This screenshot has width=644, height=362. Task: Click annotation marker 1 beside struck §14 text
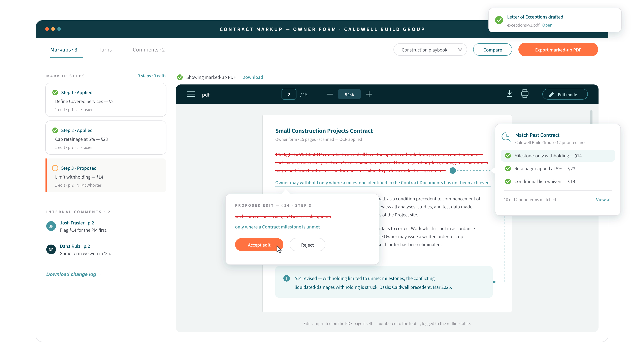[452, 171]
